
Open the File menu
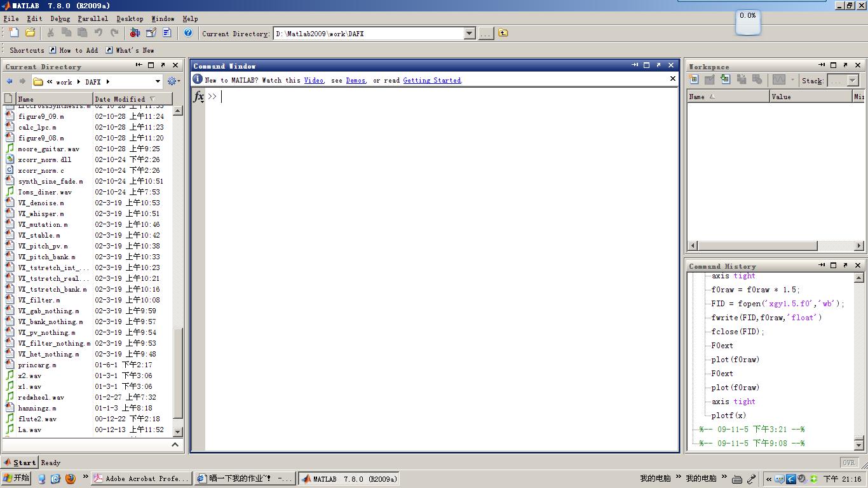(11, 19)
